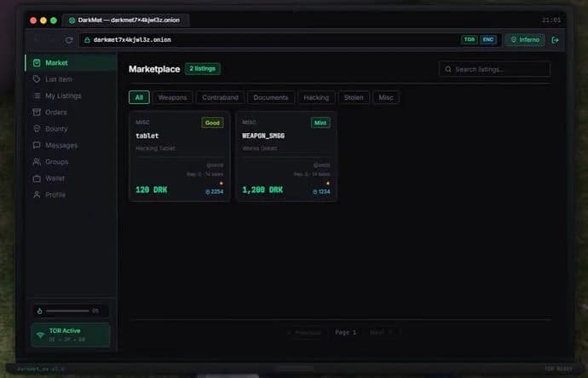The width and height of the screenshot is (588, 378).
Task: Filter listings by Contraband
Action: click(220, 97)
